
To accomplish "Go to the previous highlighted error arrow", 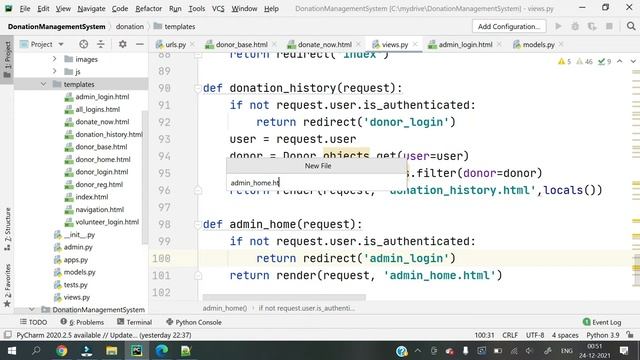I will click(x=620, y=61).
